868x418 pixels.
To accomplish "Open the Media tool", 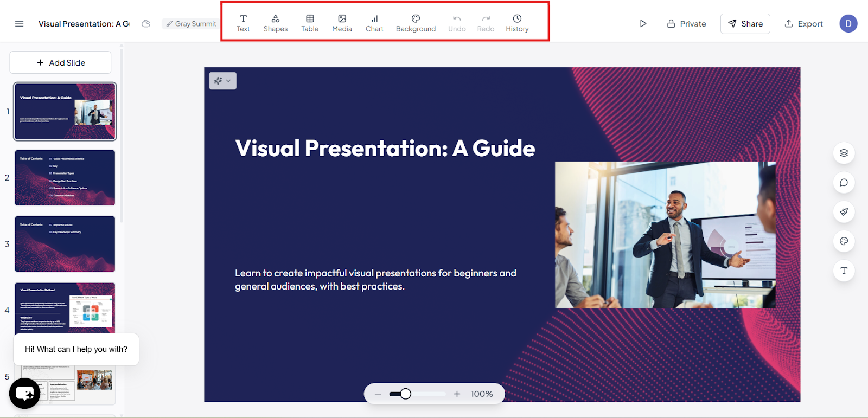I will click(342, 23).
